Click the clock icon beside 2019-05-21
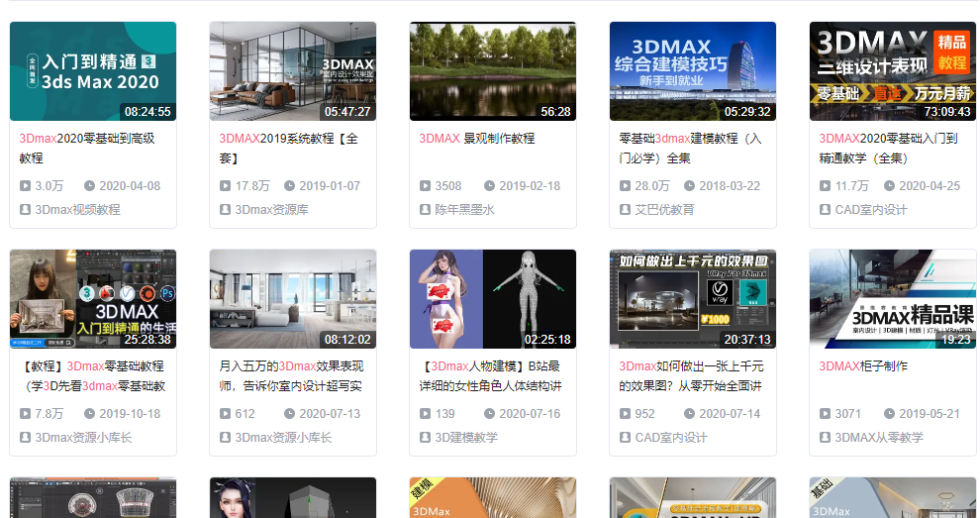Image resolution: width=980 pixels, height=518 pixels. coord(889,414)
